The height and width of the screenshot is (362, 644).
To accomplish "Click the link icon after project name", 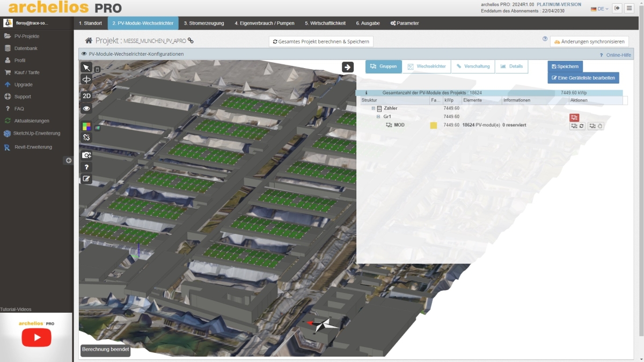I will pyautogui.click(x=191, y=41).
